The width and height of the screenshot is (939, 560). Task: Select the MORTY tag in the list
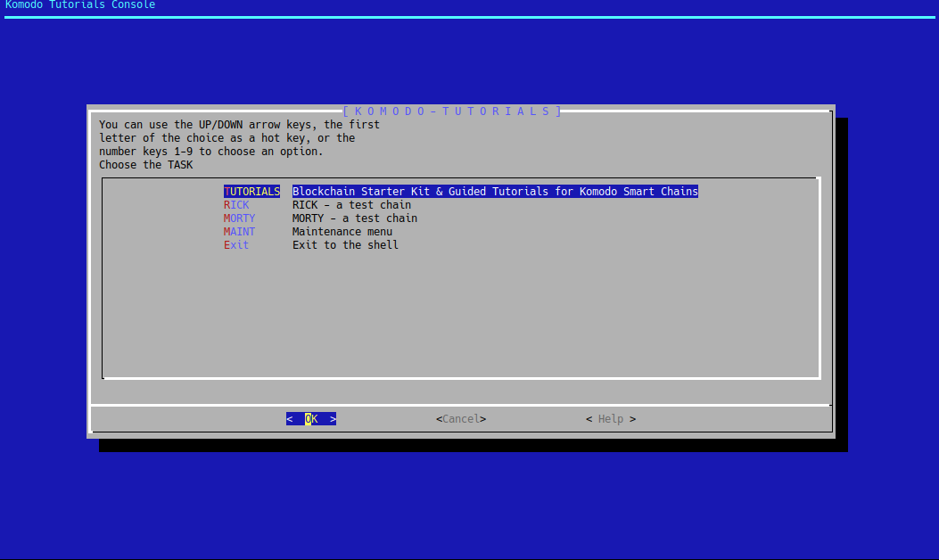pos(239,218)
